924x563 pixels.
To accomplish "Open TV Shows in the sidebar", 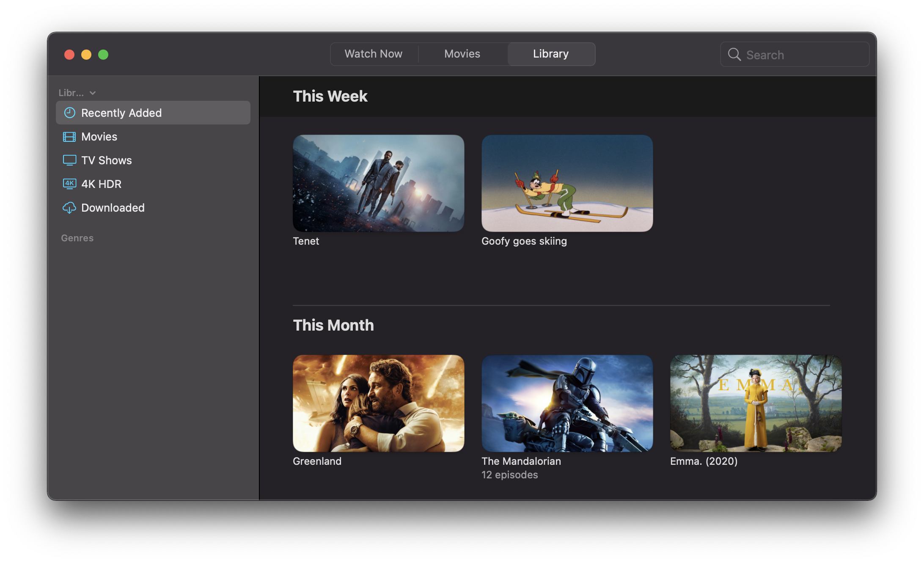I will click(153, 160).
